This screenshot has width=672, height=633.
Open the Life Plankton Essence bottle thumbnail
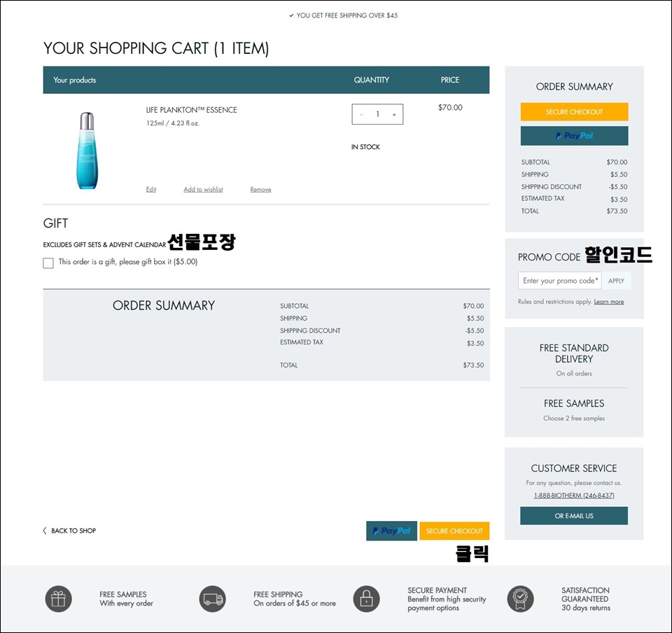pos(87,151)
